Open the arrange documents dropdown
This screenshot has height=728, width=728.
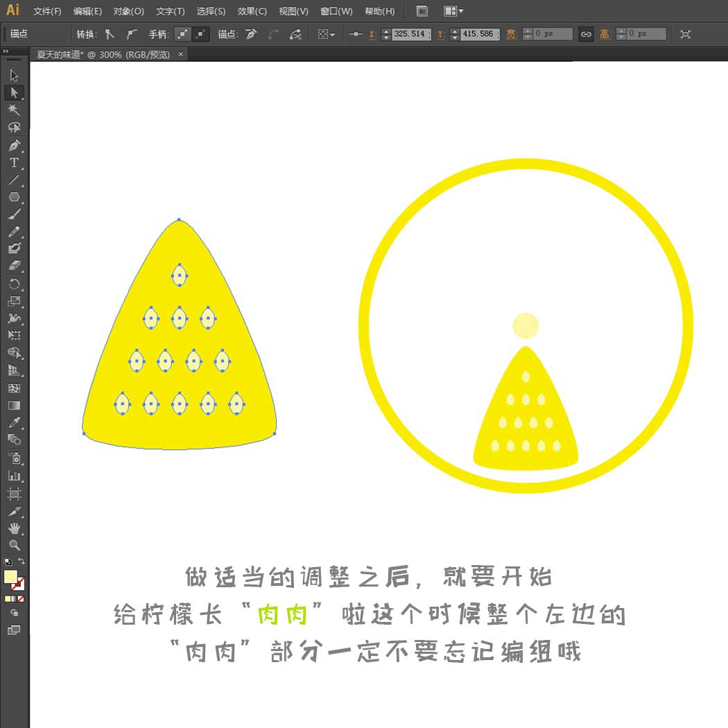click(x=453, y=11)
